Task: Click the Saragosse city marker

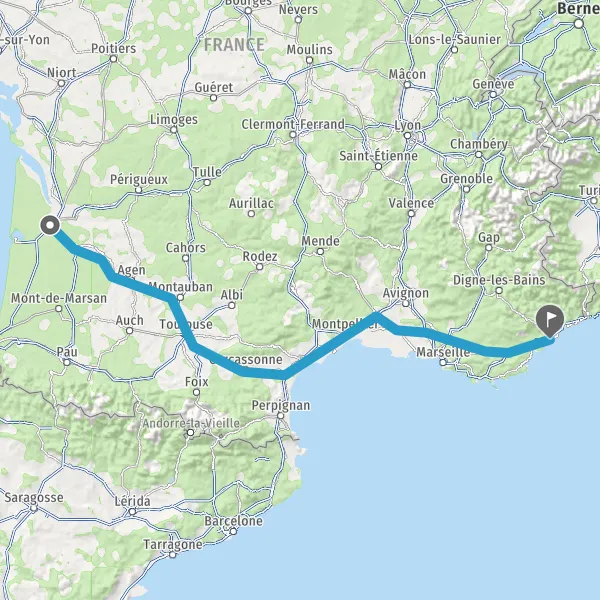Action: tap(34, 508)
